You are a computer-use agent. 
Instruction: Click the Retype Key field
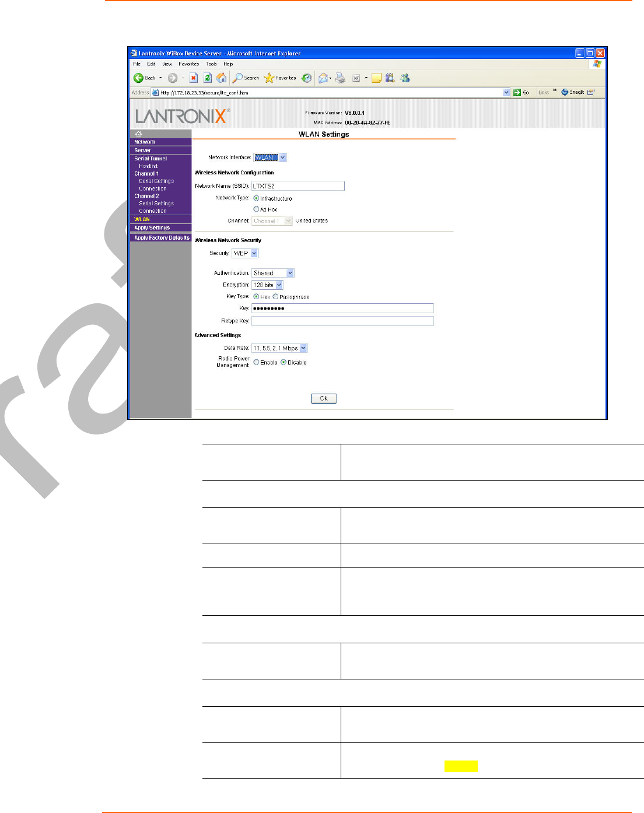tap(342, 321)
